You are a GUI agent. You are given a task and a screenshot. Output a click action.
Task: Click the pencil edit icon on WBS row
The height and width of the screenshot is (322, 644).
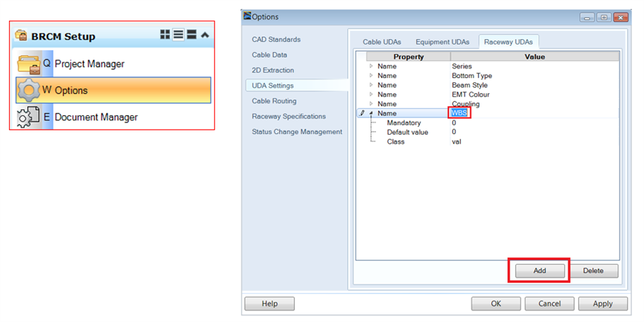pyautogui.click(x=362, y=113)
